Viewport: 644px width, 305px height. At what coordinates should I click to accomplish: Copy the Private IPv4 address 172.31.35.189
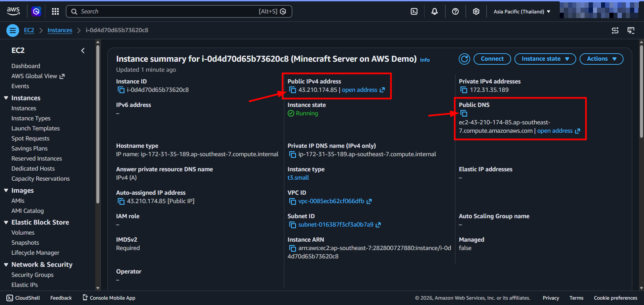point(464,90)
